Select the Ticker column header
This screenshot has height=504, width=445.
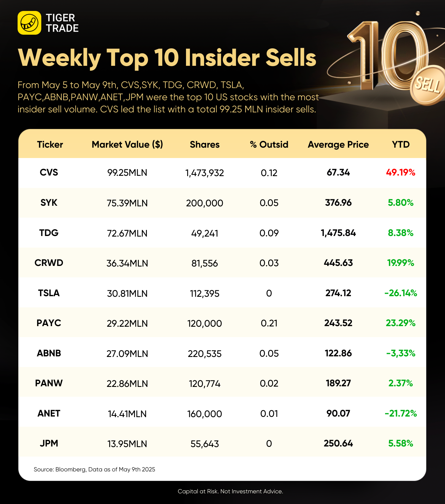(50, 144)
